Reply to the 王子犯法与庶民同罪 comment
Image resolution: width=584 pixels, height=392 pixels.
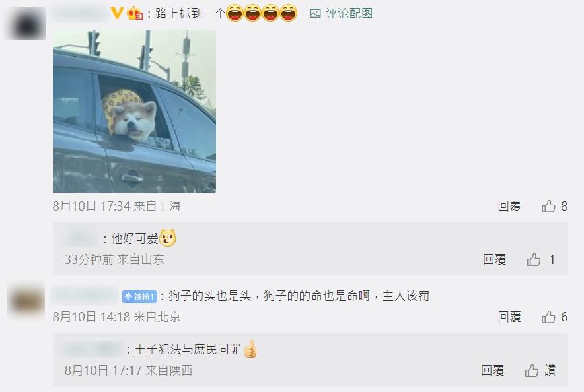pyautogui.click(x=492, y=370)
